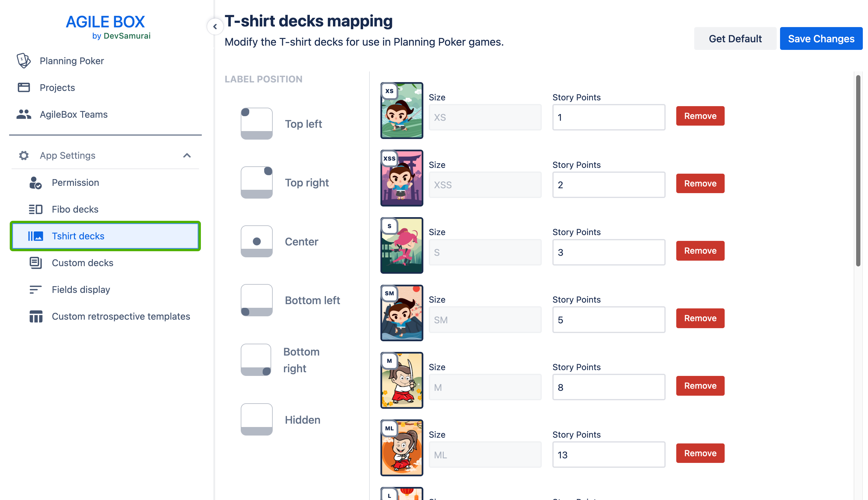Click the Permission user-check icon
The width and height of the screenshot is (868, 500).
click(x=35, y=183)
